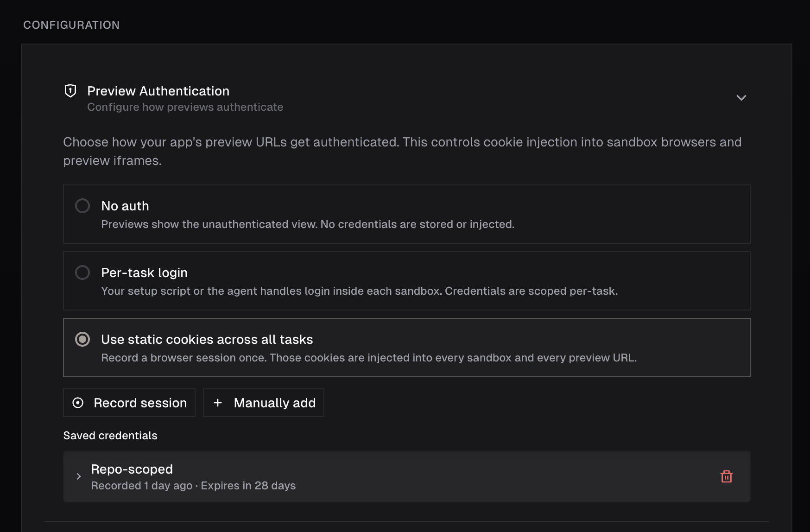Click the Use static cookies option title
The width and height of the screenshot is (810, 532).
point(207,339)
